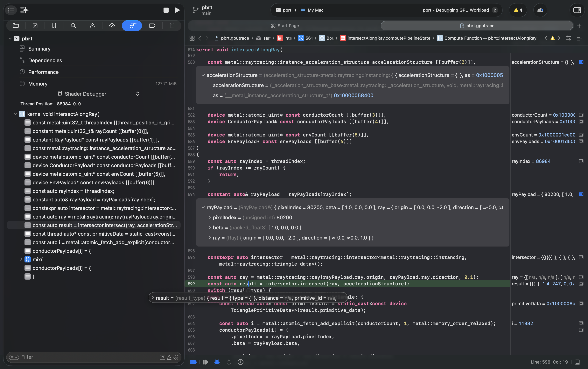Open the Find navigator magnifier icon

(73, 26)
